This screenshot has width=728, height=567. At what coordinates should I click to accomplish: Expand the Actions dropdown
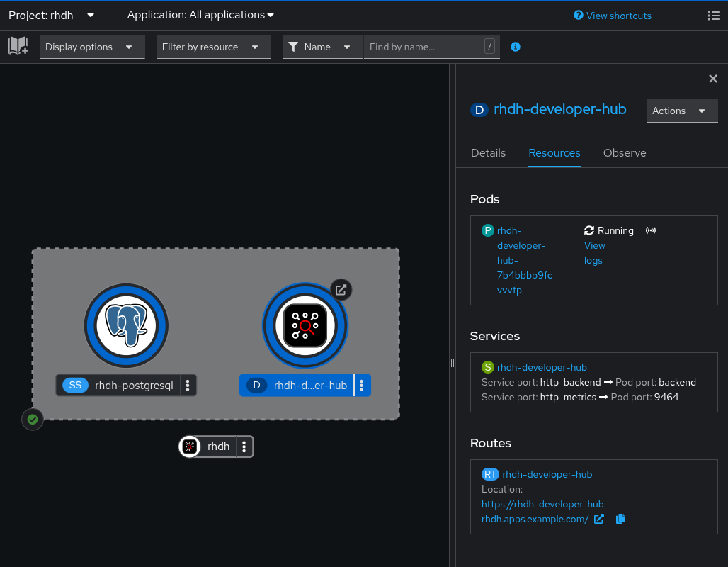[x=681, y=111]
